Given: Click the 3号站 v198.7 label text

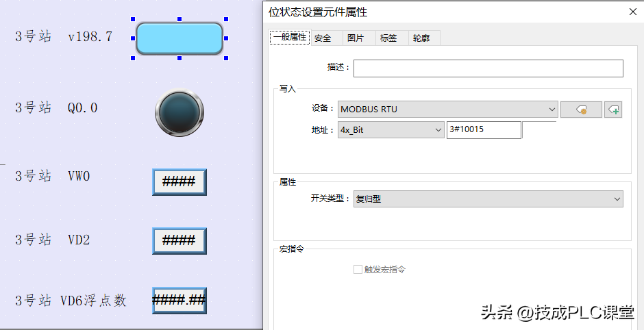Looking at the screenshot, I should (x=64, y=37).
